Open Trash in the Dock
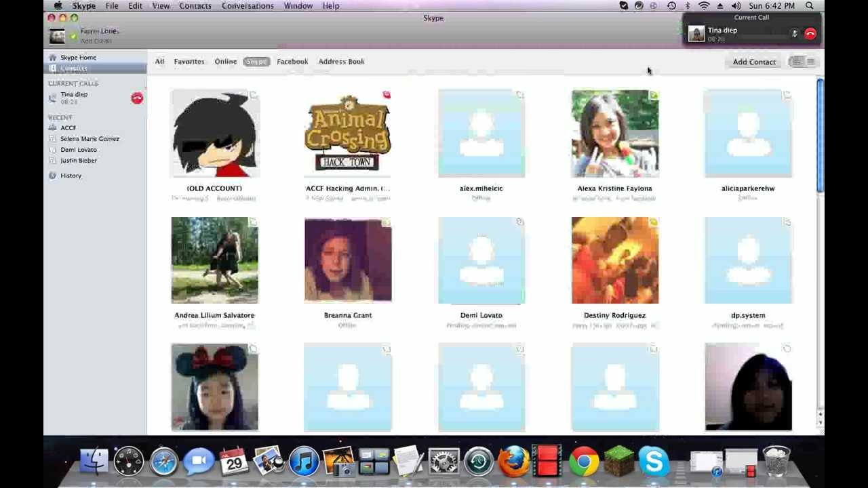 776,462
